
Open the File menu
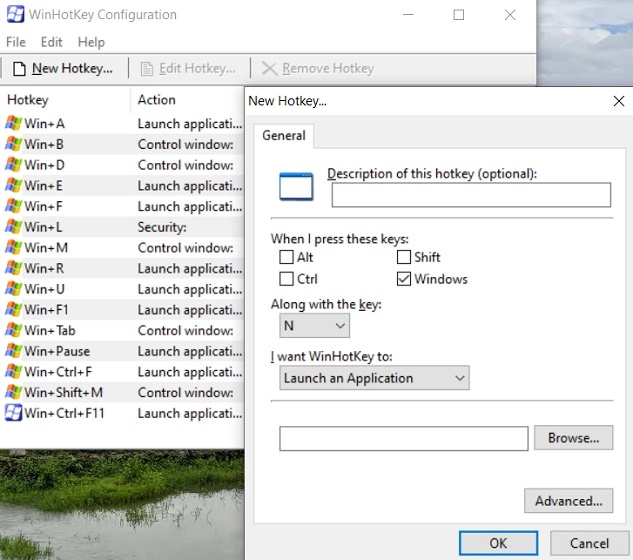tap(16, 42)
